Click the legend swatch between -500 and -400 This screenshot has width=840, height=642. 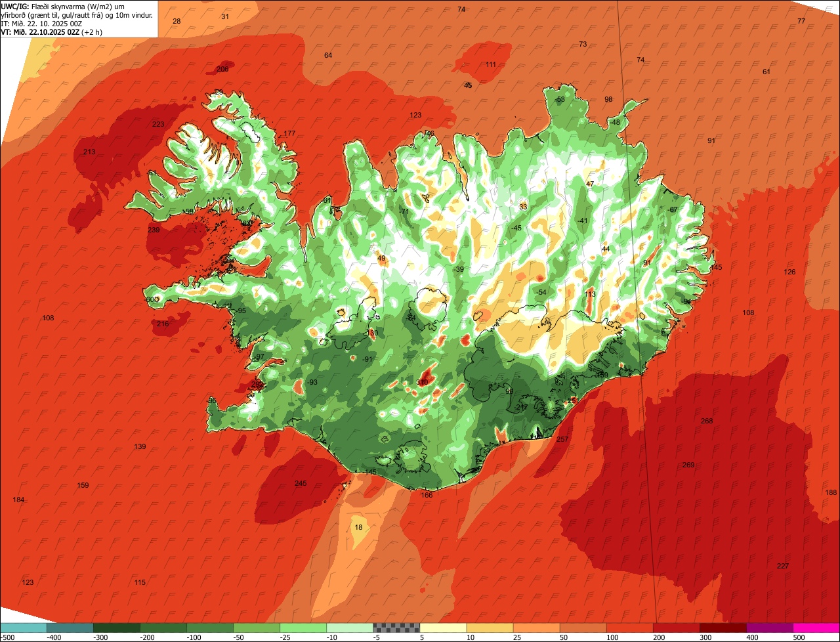click(x=23, y=628)
